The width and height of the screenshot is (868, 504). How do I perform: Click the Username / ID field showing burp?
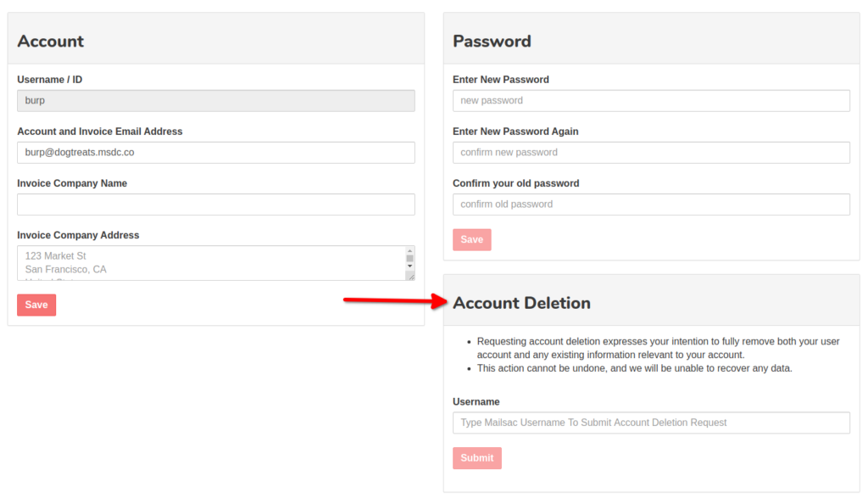click(216, 101)
